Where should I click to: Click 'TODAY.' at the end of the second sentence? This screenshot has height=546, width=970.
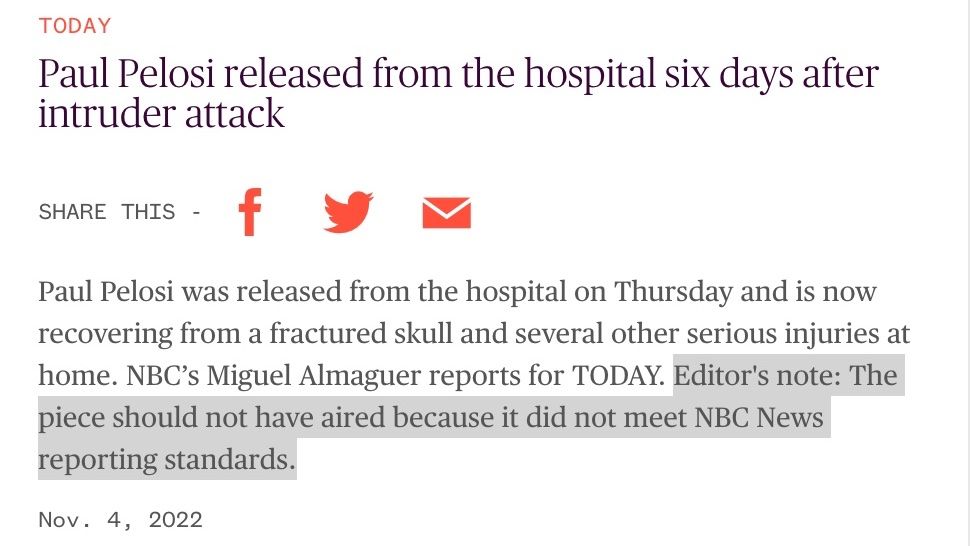pyautogui.click(x=617, y=376)
